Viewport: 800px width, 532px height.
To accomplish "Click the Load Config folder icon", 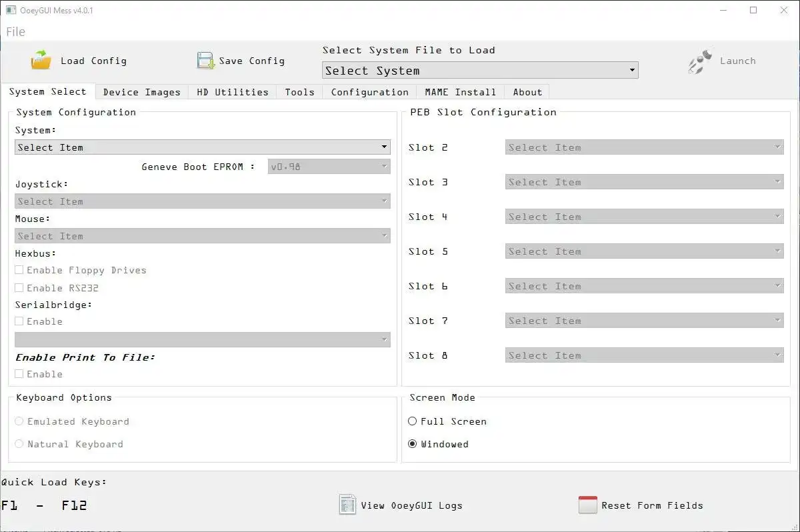I will coord(41,60).
